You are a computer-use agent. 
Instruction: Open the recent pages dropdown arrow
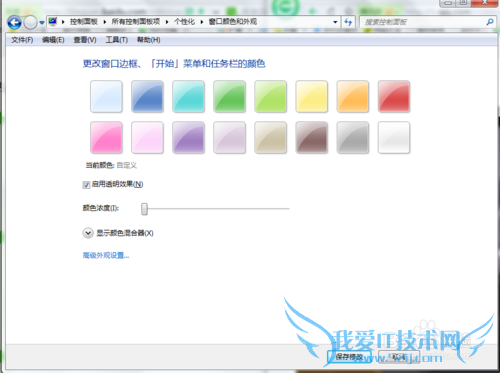tap(42, 23)
